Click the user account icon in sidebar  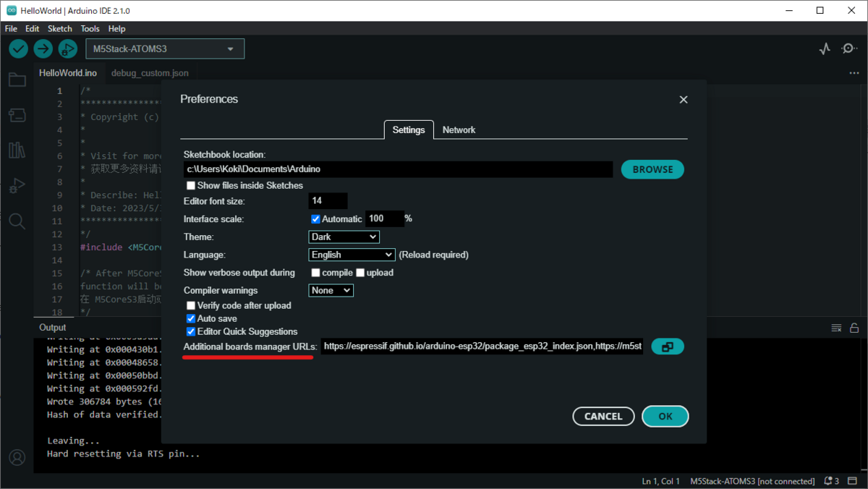coord(17,458)
